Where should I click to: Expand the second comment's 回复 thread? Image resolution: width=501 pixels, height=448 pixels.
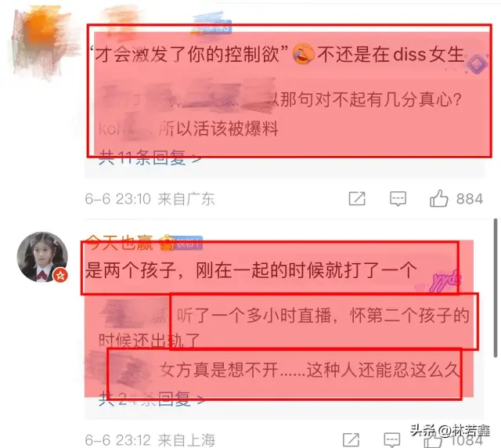pyautogui.click(x=151, y=399)
